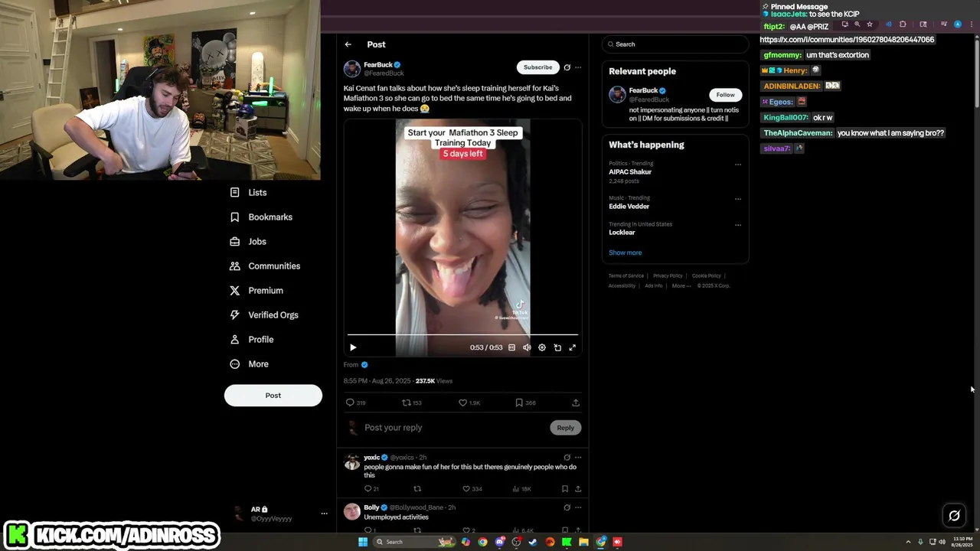This screenshot has width=980, height=551.
Task: Open Grok icon on Bolly's reply
Action: (x=567, y=507)
